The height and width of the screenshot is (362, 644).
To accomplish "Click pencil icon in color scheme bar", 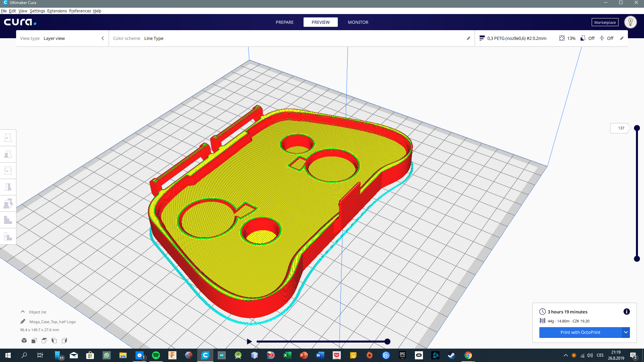I will click(x=469, y=38).
